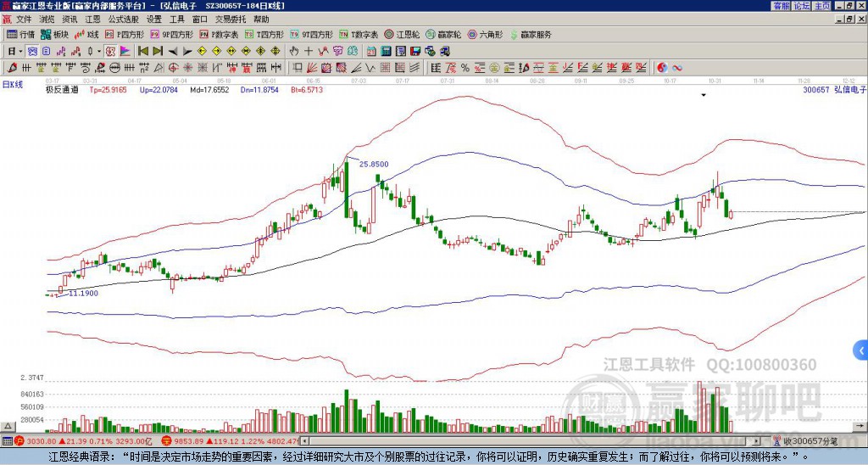Click the 25.8500 high price label
This screenshot has width=868, height=465.
374,164
